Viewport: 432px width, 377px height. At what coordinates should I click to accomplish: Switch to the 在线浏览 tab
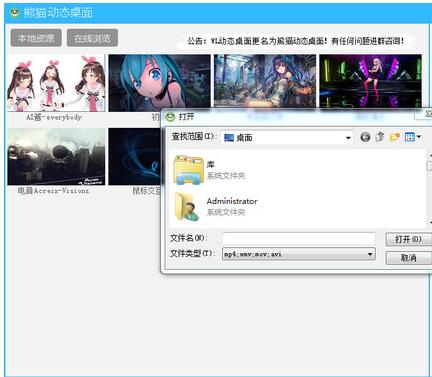point(92,38)
